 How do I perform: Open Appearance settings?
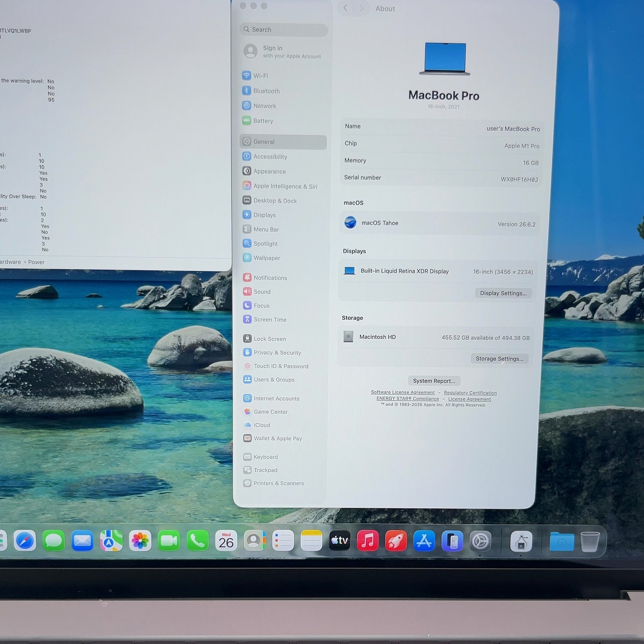click(283, 171)
